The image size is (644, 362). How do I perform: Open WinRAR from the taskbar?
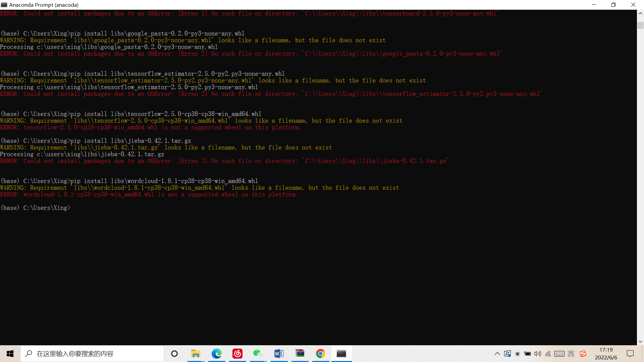300,354
